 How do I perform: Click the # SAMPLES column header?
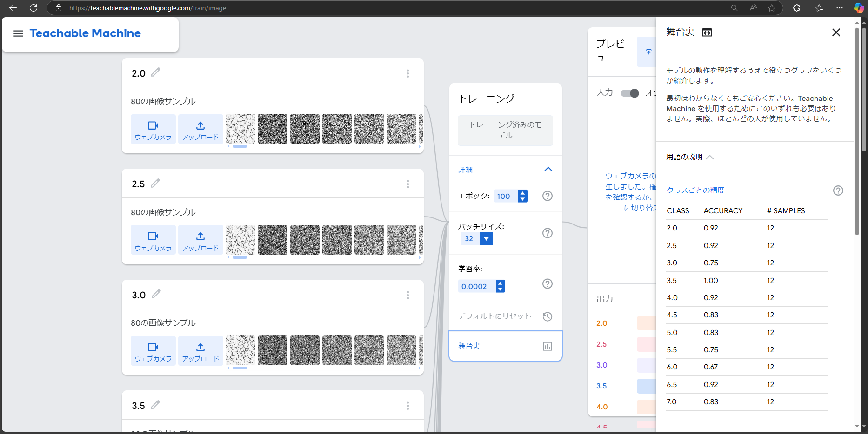(786, 211)
